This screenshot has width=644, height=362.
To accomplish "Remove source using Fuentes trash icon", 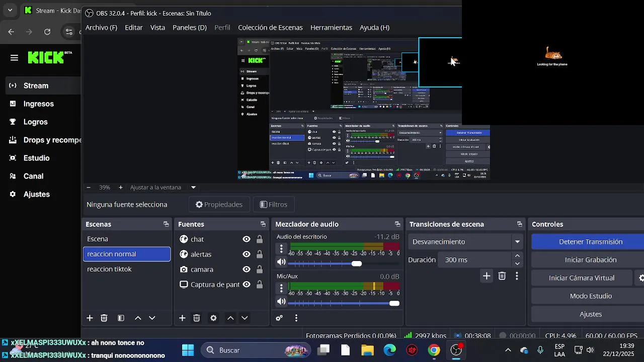I will [197, 318].
